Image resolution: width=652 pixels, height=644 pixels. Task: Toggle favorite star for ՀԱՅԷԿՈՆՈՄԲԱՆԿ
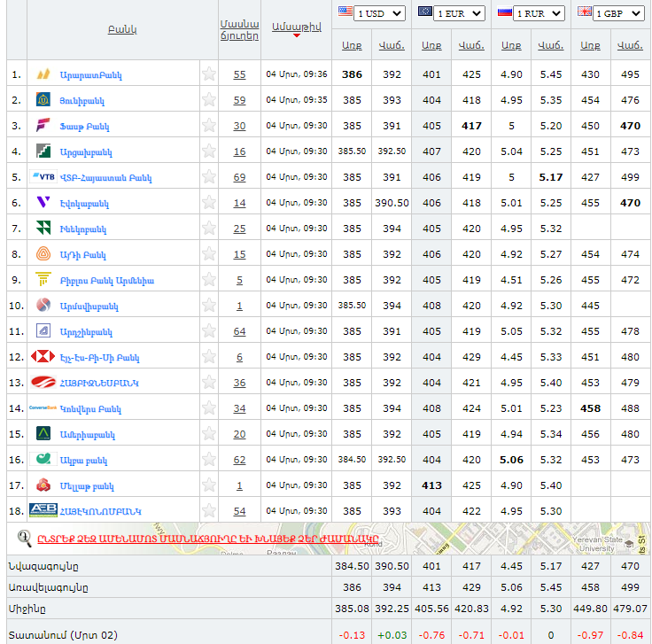click(209, 510)
